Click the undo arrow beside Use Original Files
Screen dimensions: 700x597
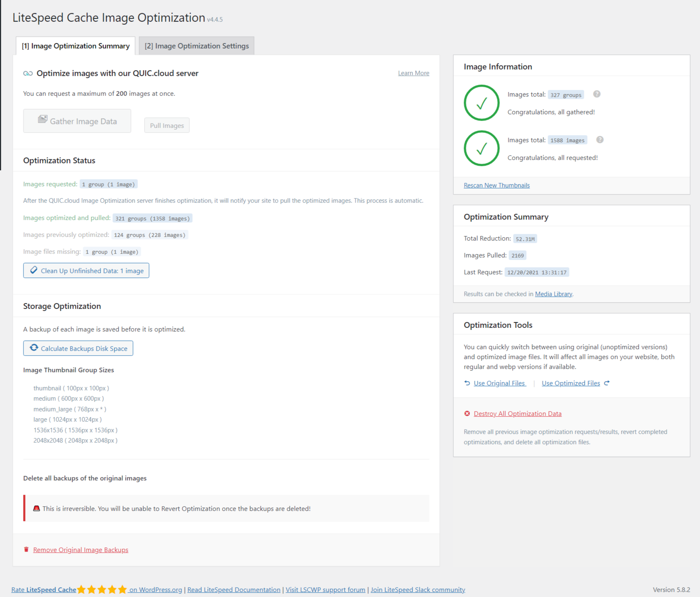coord(467,383)
